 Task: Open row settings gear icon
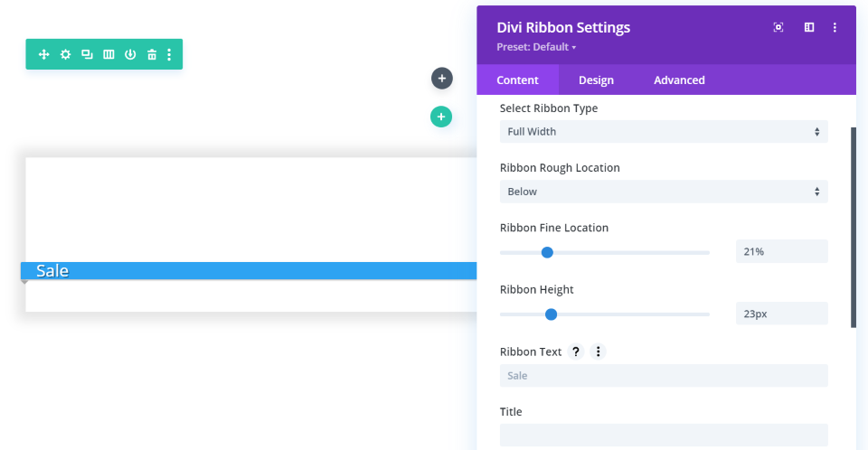tap(65, 55)
